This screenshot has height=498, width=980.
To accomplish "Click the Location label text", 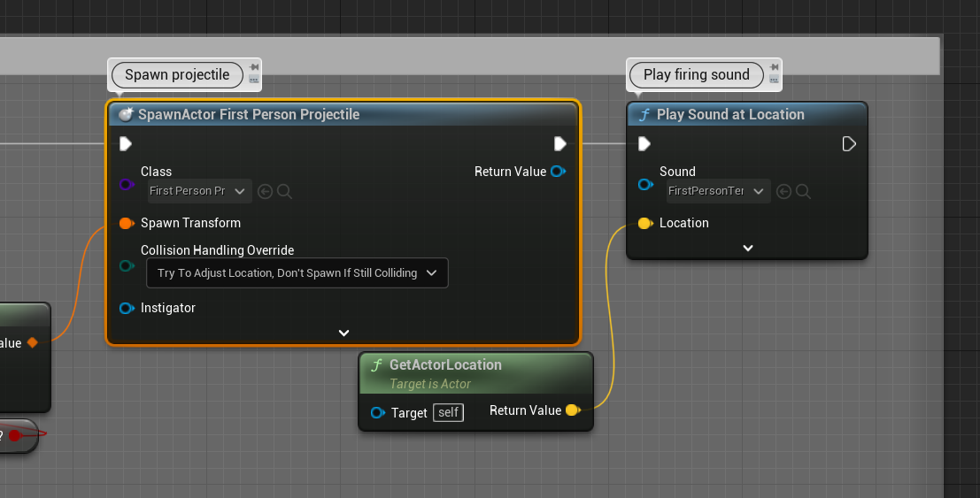I will coord(683,223).
